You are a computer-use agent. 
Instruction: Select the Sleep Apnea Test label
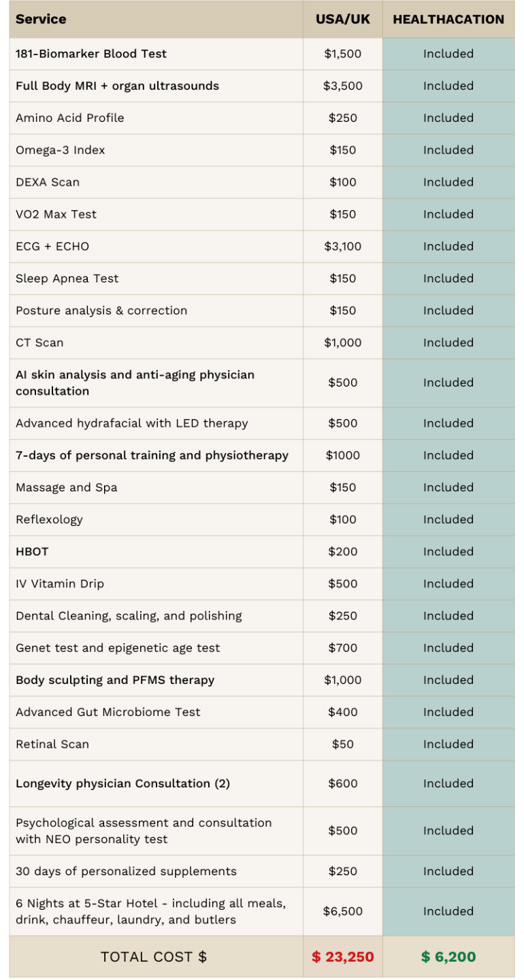coord(67,278)
